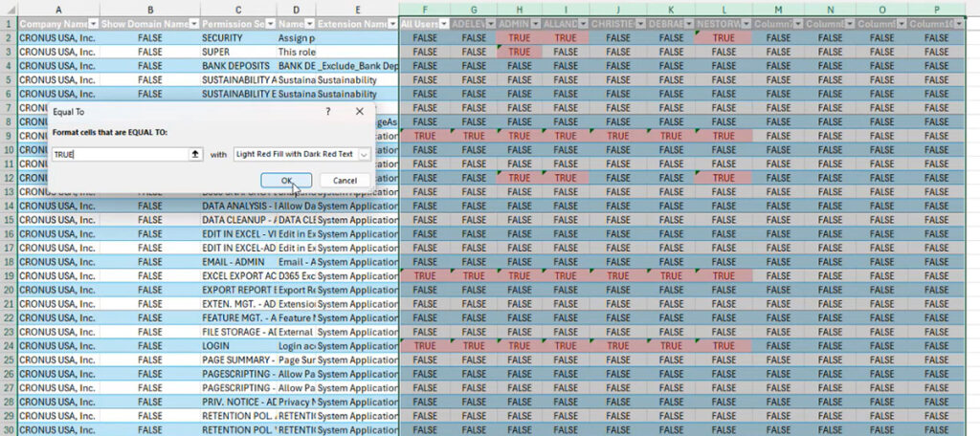Click TRUE under ALLAND in row 12
The image size is (980, 436).
click(566, 178)
